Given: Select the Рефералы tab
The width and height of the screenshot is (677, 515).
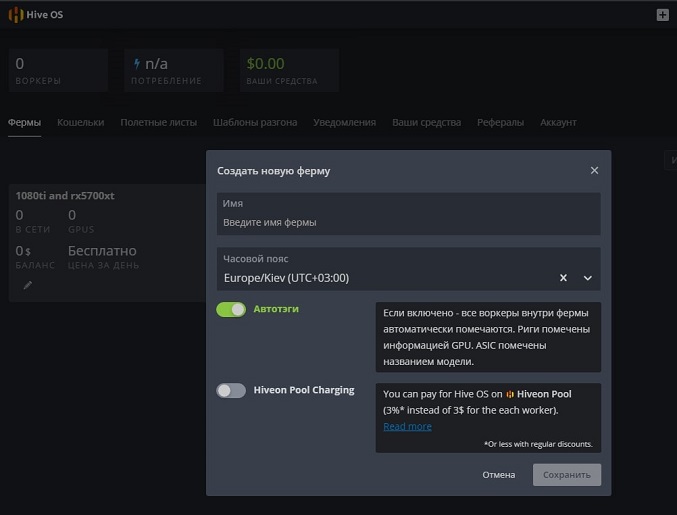Looking at the screenshot, I should [x=500, y=123].
